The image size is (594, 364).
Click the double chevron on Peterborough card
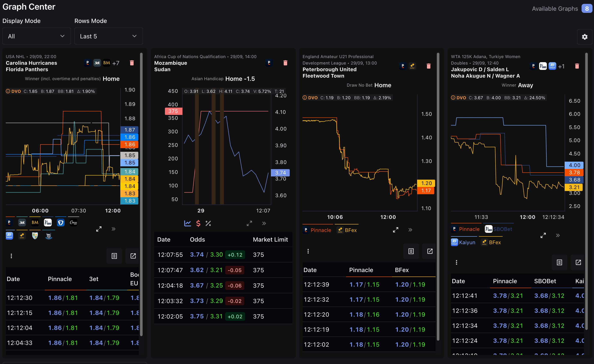pos(410,230)
